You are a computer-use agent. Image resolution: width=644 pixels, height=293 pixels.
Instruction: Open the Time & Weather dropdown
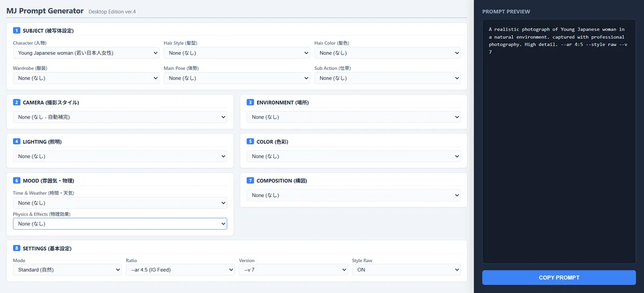[120, 203]
